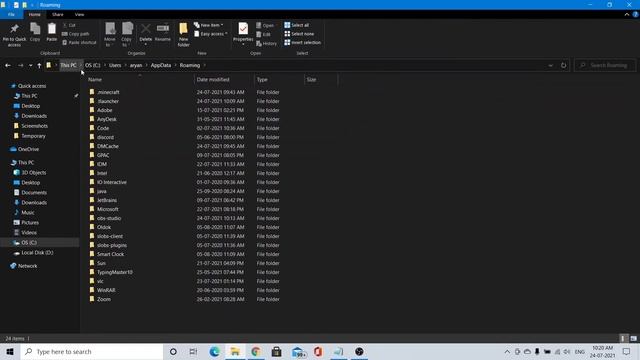
Task: Click Users in address breadcrumb
Action: [115, 65]
